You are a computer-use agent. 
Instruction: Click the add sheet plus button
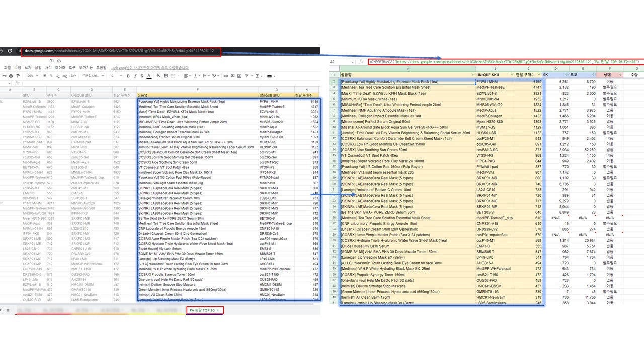point(2,310)
